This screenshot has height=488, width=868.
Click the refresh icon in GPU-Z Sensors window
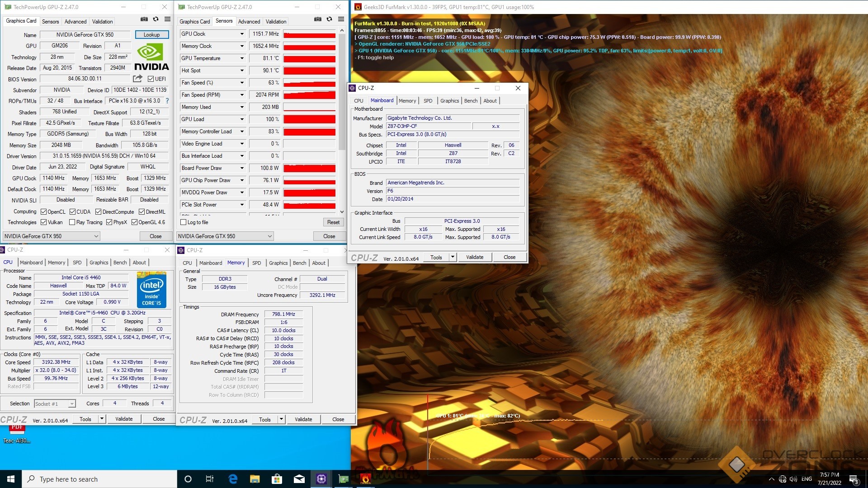coord(329,19)
